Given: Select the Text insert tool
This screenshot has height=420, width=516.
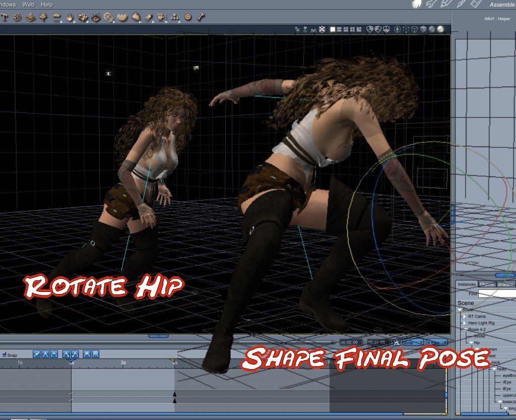Looking at the screenshot, I should tap(4, 18).
